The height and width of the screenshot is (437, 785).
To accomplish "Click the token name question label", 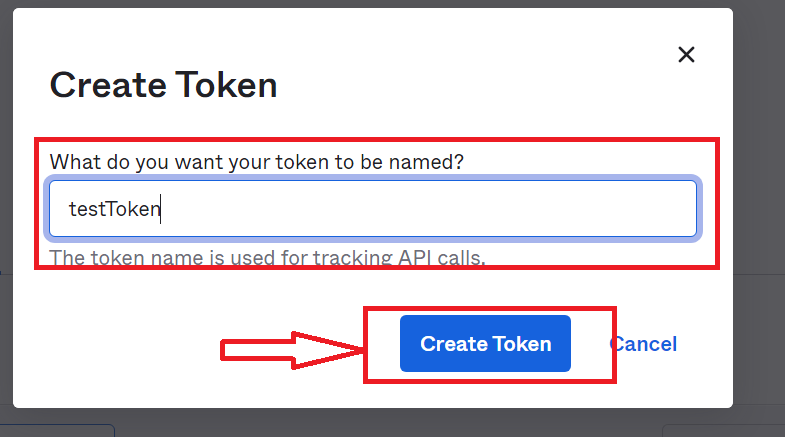I will pyautogui.click(x=257, y=161).
